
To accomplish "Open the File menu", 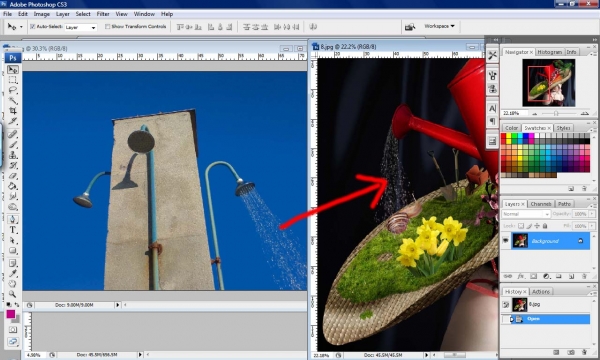I will point(7,14).
